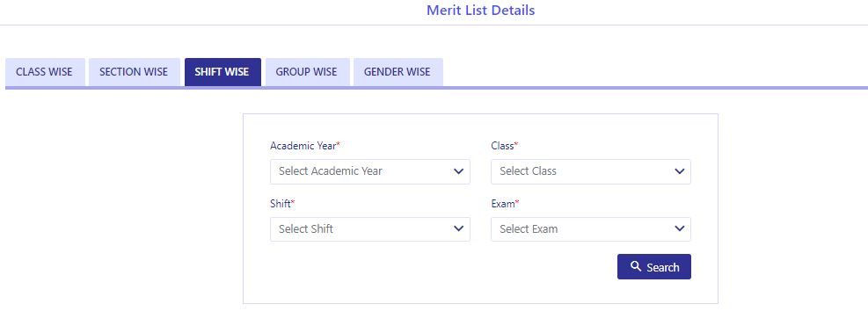Select the active SHIFT WISE tab
Viewport: 868px width, 333px height.
(222, 72)
